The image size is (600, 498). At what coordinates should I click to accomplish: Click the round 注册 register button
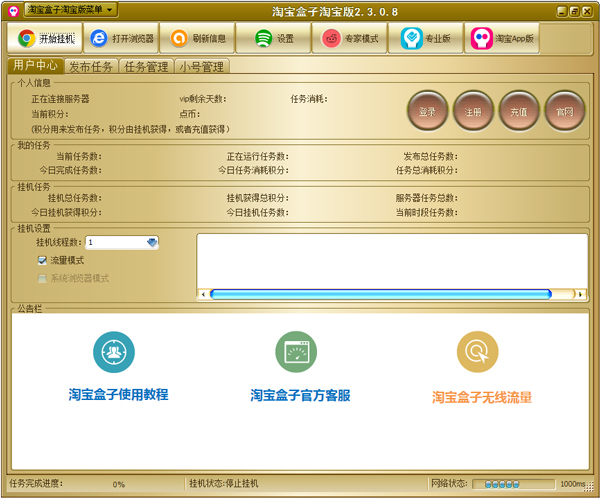(473, 111)
